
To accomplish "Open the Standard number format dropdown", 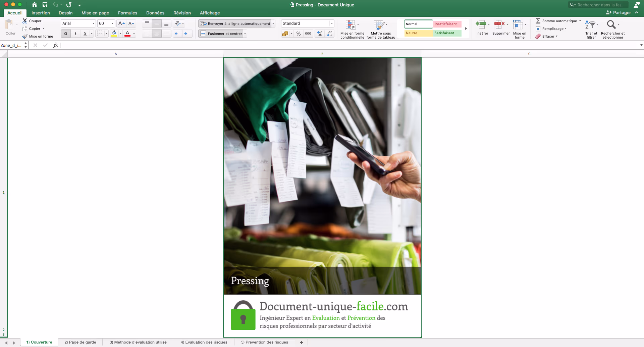I will 332,23.
